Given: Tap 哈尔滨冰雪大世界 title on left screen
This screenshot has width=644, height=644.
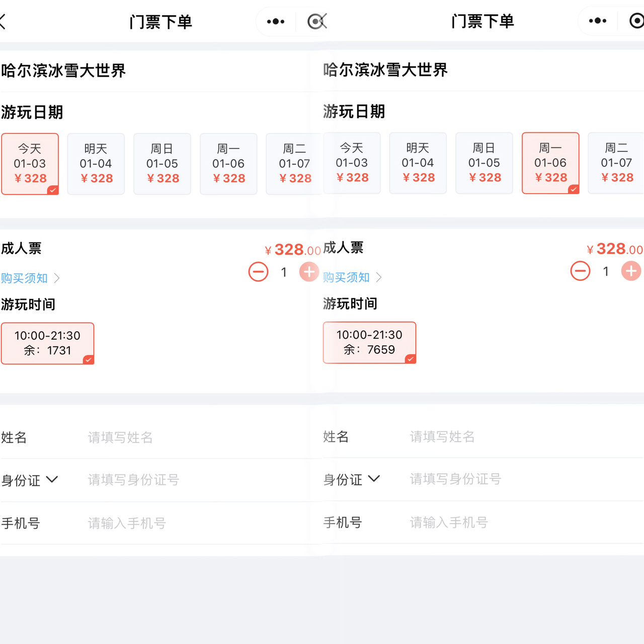Looking at the screenshot, I should (x=63, y=70).
